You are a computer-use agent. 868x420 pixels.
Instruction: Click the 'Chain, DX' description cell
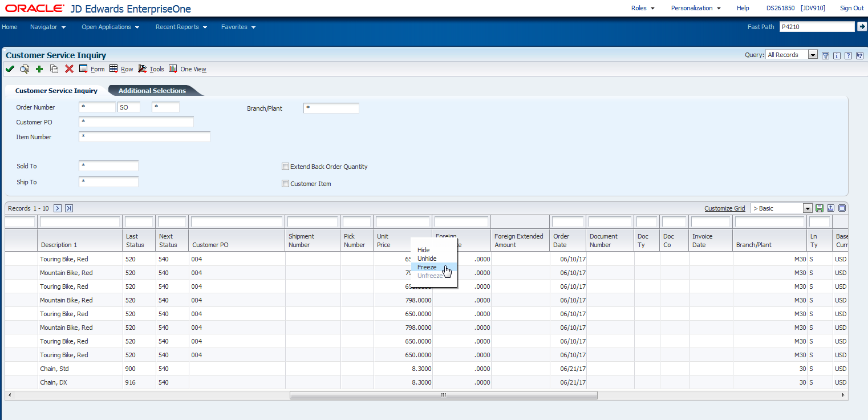click(x=80, y=382)
